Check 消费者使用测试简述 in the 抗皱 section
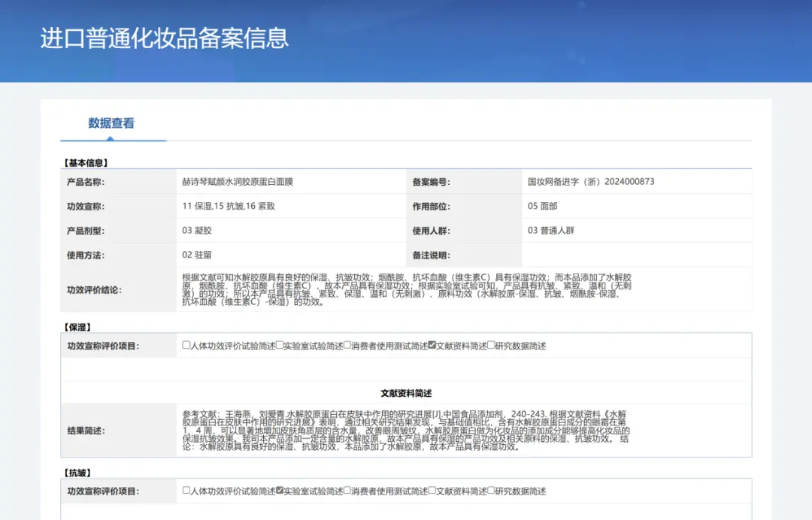Screen dimensions: 812x520 pos(347,491)
